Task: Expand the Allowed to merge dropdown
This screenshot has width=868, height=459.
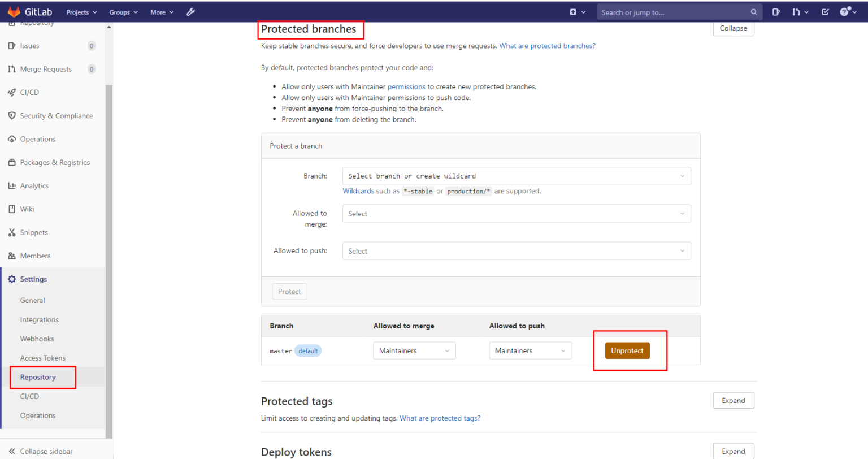Action: point(414,350)
